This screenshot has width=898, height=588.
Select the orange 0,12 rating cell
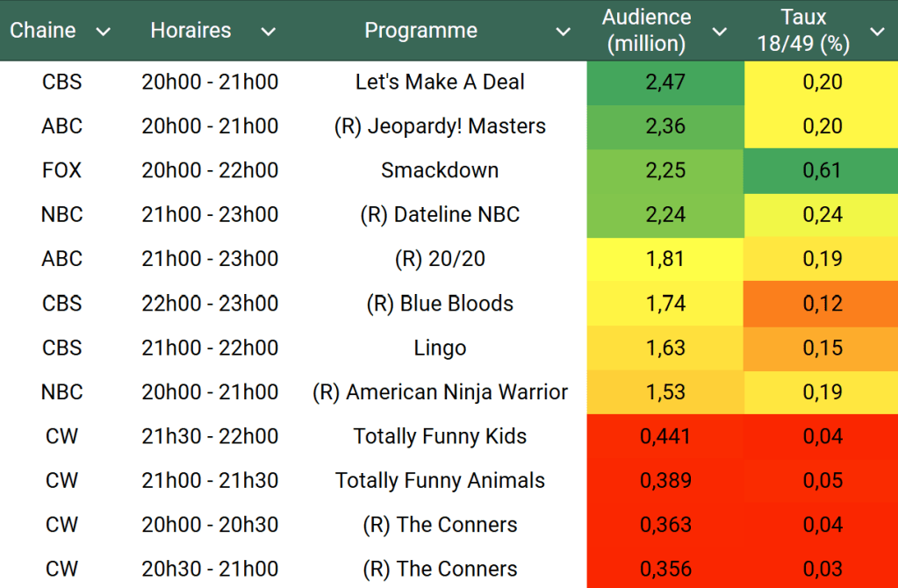point(823,304)
